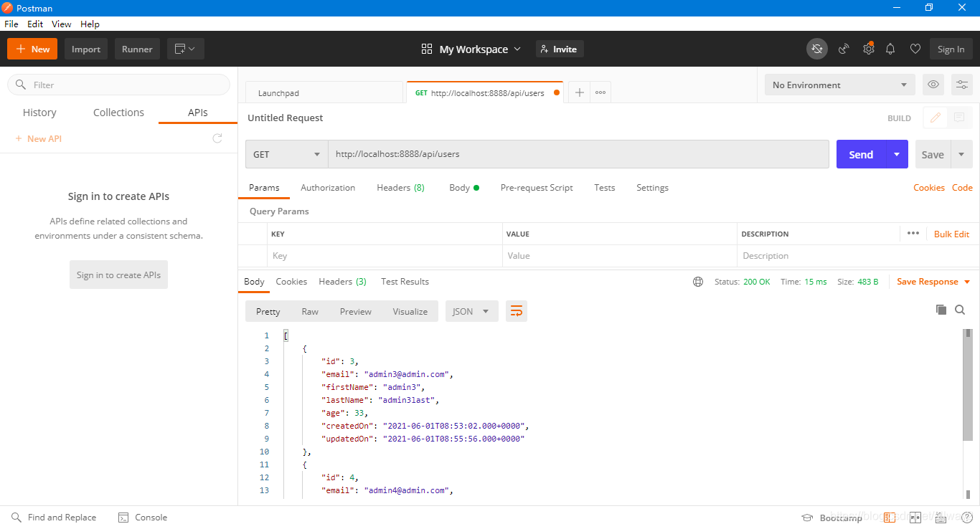The image size is (980, 529).
Task: Open the Authorization request tab
Action: click(x=328, y=188)
